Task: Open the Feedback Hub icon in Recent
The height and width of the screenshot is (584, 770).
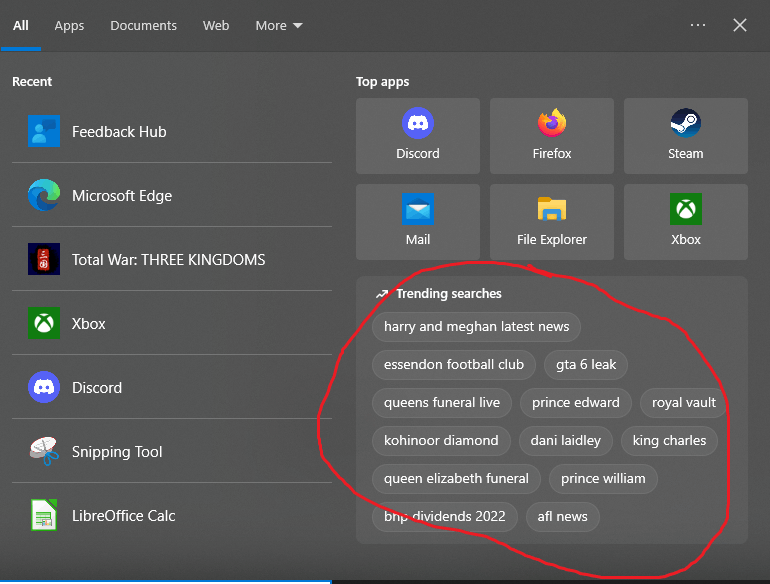Action: [44, 131]
